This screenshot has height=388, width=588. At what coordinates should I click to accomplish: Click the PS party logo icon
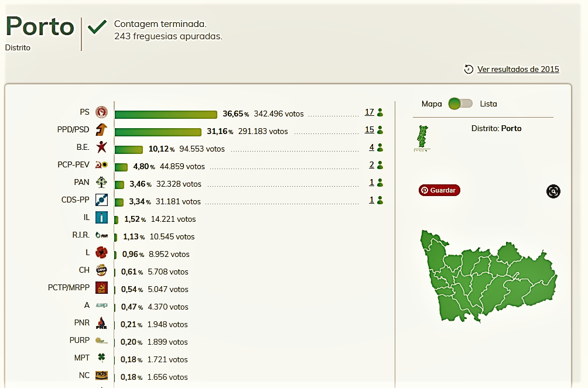coord(101,112)
